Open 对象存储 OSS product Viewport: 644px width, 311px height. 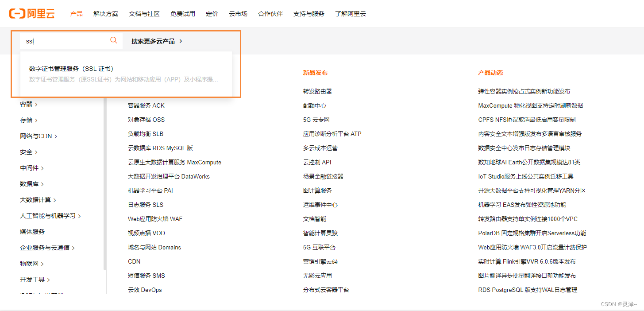pos(146,120)
